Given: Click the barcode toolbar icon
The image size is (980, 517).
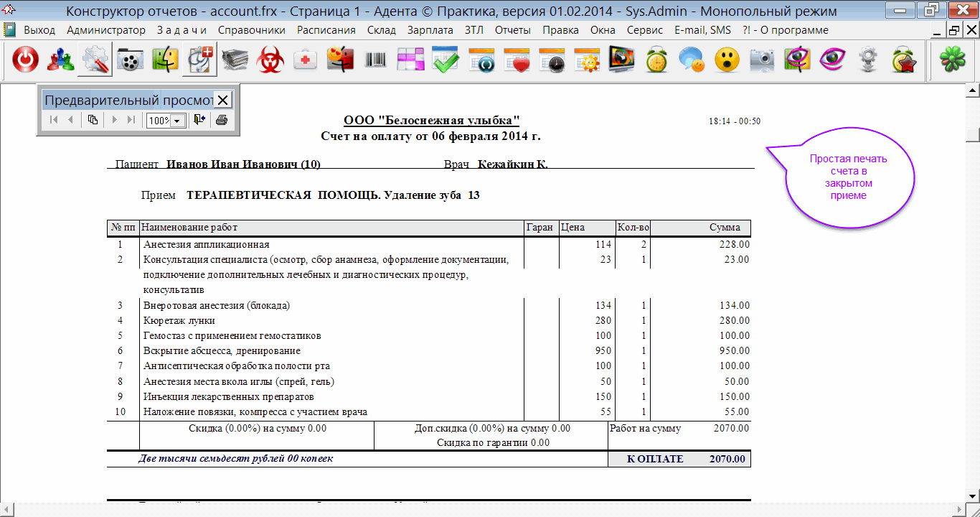Looking at the screenshot, I should click(x=375, y=61).
